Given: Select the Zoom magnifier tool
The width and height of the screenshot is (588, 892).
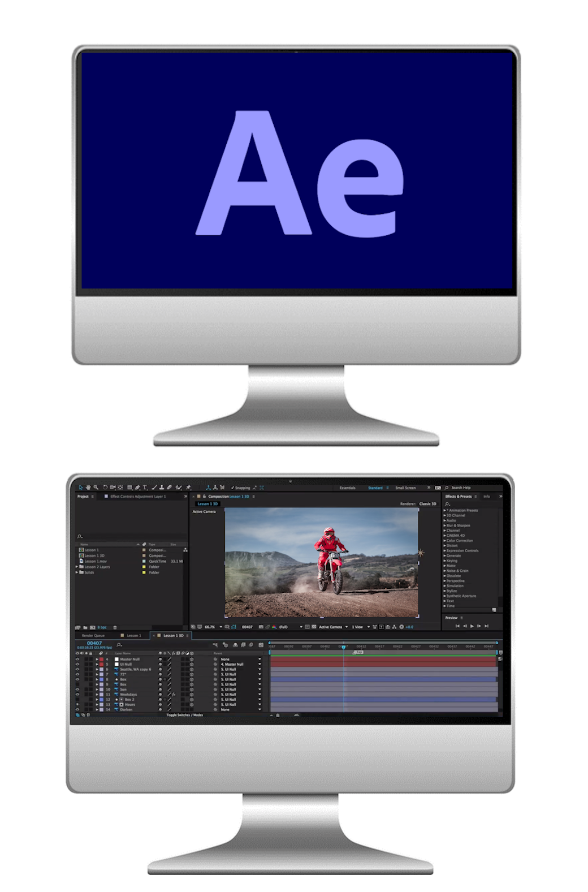Looking at the screenshot, I should [96, 488].
